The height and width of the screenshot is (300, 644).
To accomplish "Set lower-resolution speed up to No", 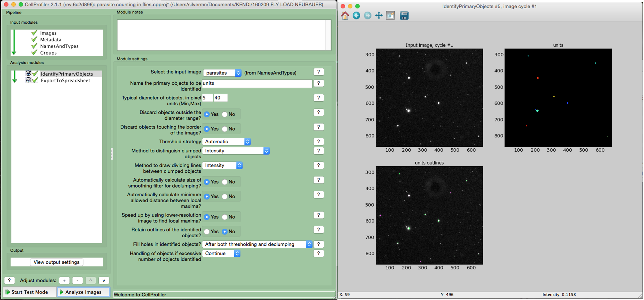I will point(225,217).
